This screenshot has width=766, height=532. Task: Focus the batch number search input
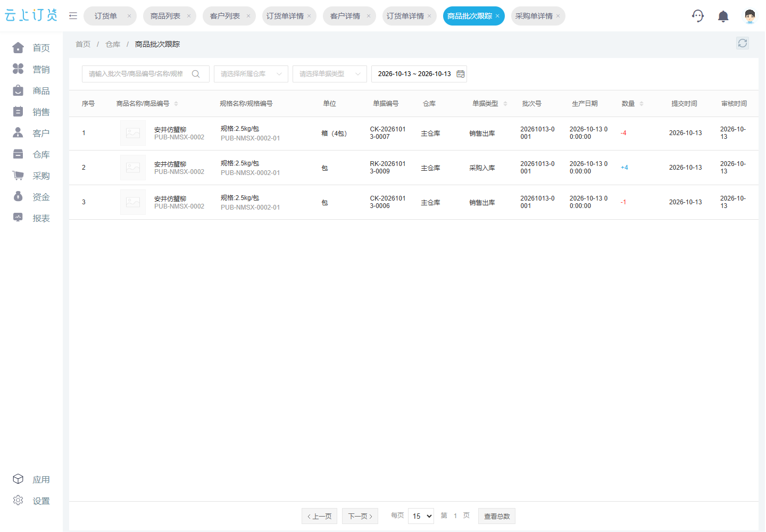pos(136,74)
